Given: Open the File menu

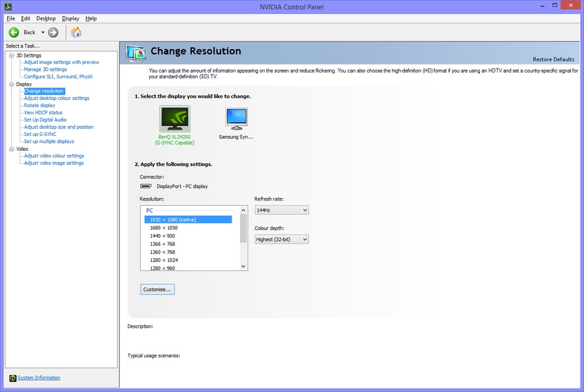Looking at the screenshot, I should click(x=11, y=18).
